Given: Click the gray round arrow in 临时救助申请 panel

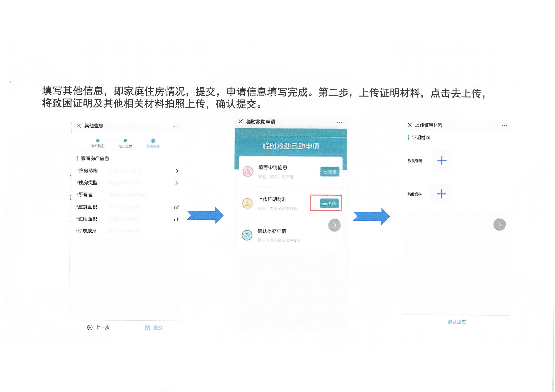Looking at the screenshot, I should tap(334, 225).
